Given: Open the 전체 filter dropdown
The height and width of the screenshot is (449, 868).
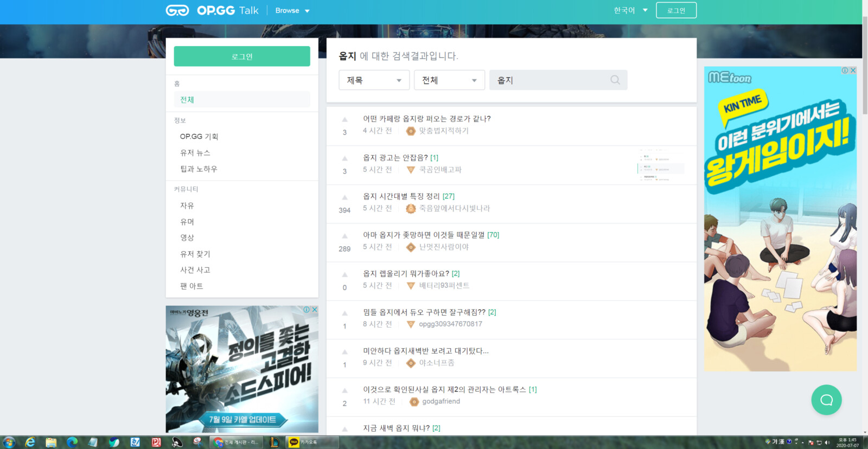Looking at the screenshot, I should pyautogui.click(x=449, y=80).
